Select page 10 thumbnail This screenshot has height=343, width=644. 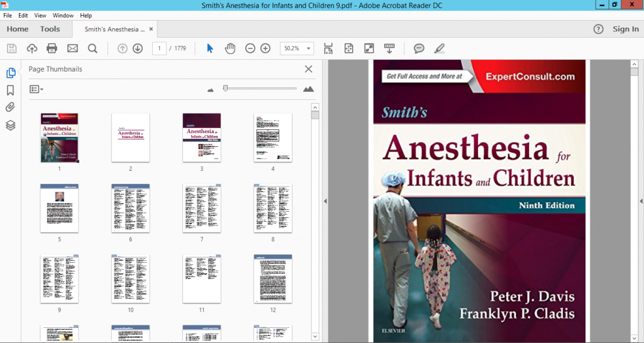[x=131, y=279]
